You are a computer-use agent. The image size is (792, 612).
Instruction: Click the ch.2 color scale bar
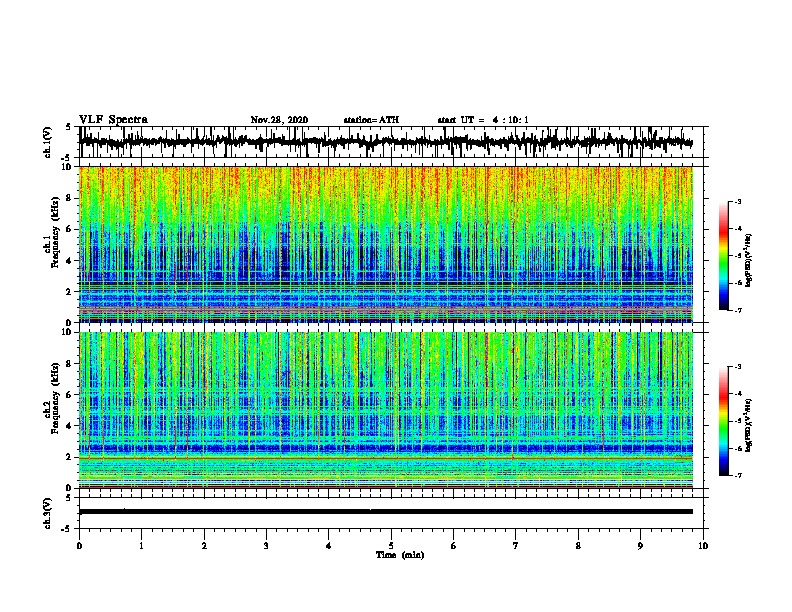coord(724,421)
